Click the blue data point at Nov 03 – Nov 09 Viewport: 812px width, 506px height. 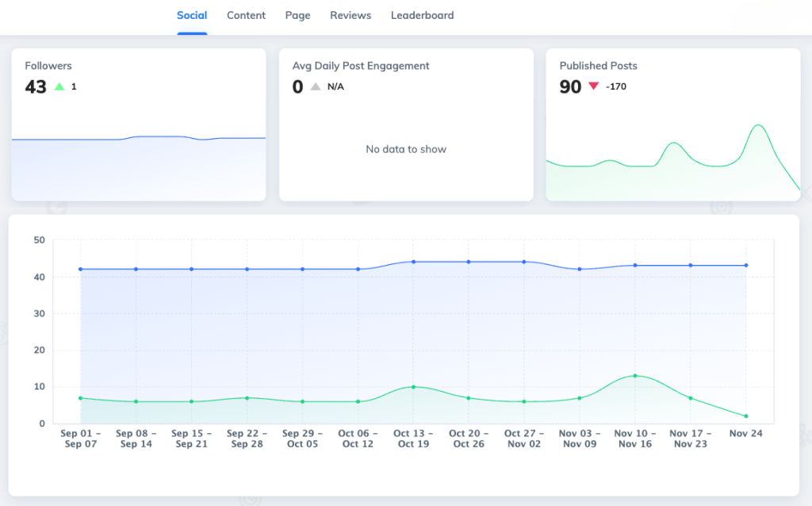click(580, 269)
